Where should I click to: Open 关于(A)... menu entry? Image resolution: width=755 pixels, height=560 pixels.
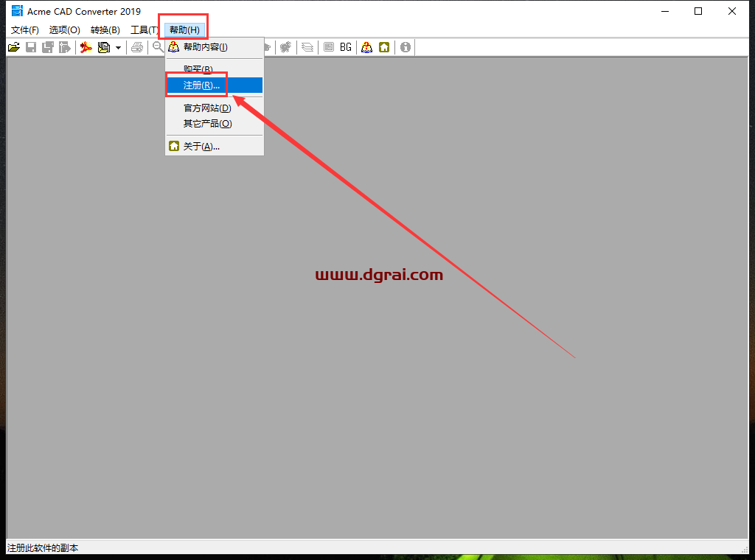215,146
